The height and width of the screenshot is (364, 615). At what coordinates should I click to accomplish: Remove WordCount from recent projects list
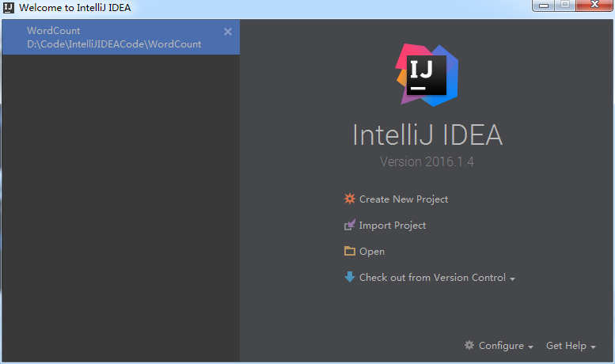pos(228,32)
